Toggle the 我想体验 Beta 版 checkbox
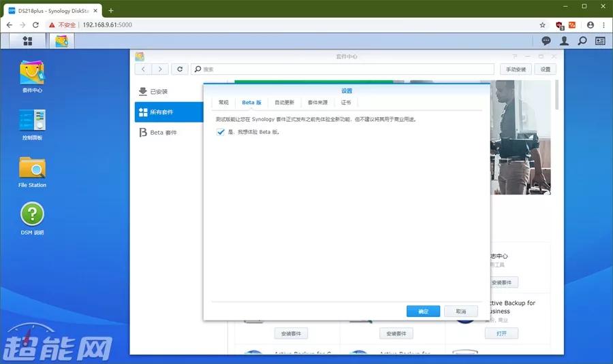The image size is (613, 364). pyautogui.click(x=221, y=131)
